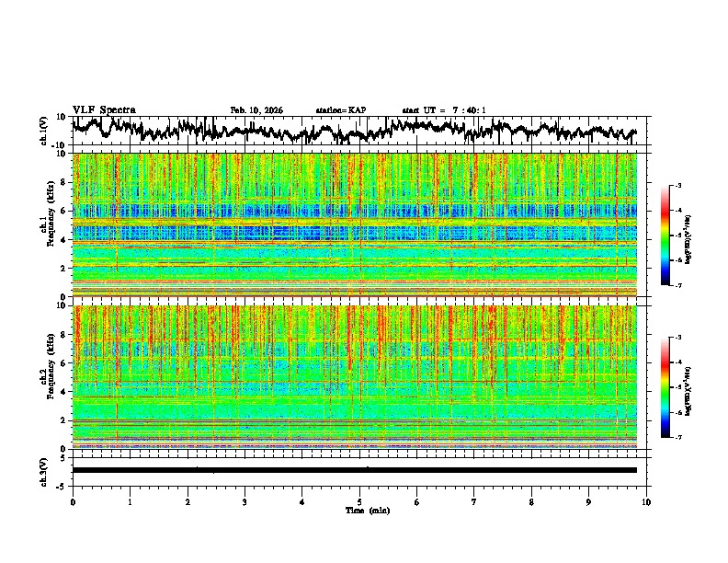Click the "4" tick on ch.2 frequency axis

[64, 392]
